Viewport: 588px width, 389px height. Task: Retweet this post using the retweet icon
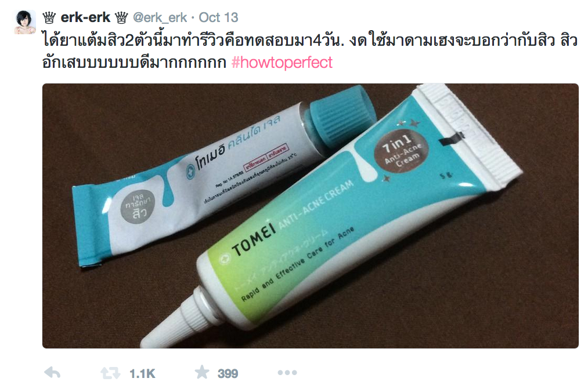coord(110,373)
